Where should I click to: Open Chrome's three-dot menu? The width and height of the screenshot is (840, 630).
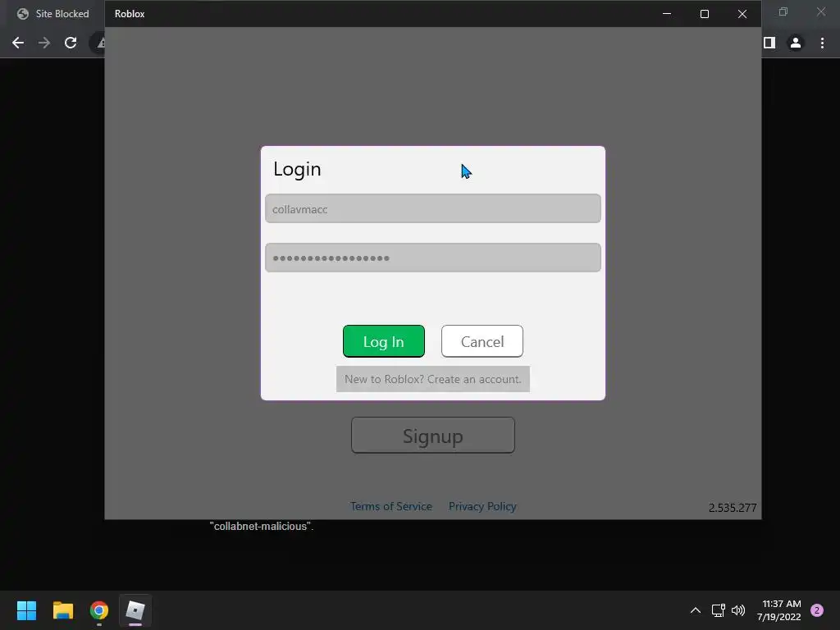click(x=822, y=43)
